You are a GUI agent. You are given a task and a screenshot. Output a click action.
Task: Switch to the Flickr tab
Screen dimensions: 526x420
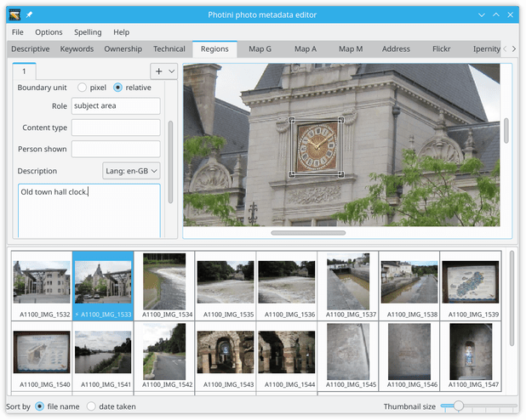tap(441, 49)
